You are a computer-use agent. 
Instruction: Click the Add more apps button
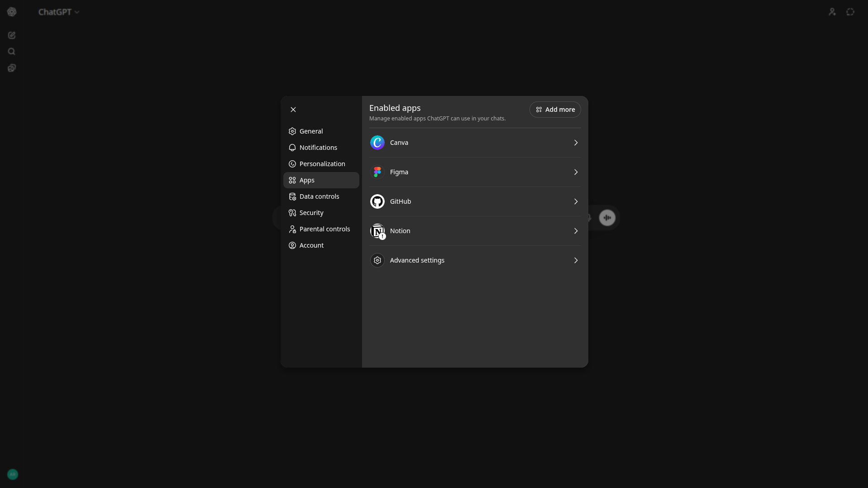[x=555, y=110]
